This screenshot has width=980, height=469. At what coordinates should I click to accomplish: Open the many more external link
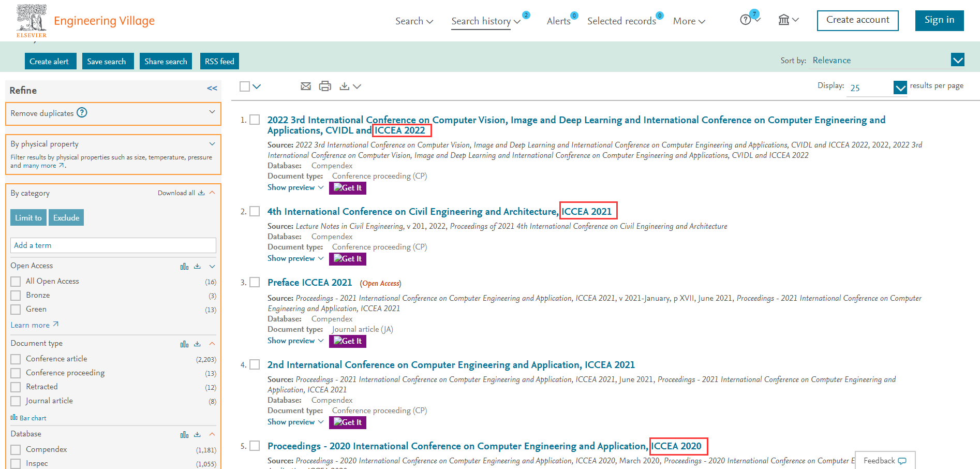click(x=43, y=166)
